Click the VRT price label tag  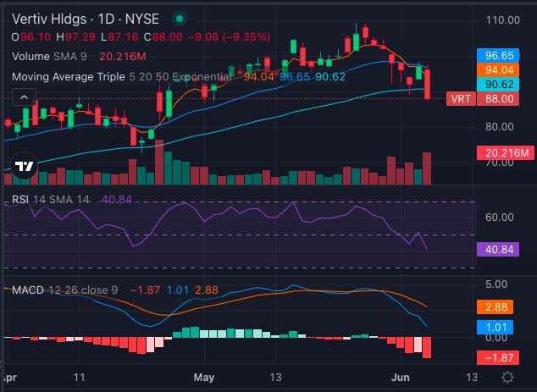point(461,99)
